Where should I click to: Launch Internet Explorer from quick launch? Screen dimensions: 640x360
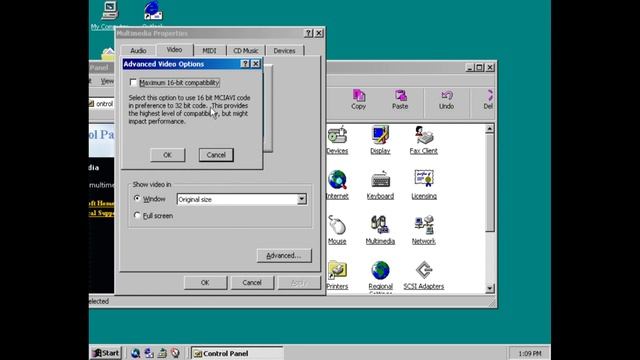[x=136, y=353]
